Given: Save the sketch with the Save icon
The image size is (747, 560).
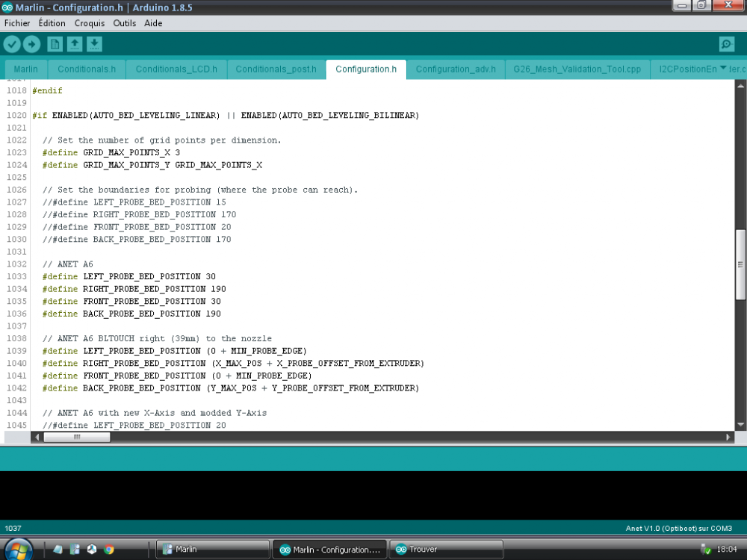Looking at the screenshot, I should (x=94, y=44).
